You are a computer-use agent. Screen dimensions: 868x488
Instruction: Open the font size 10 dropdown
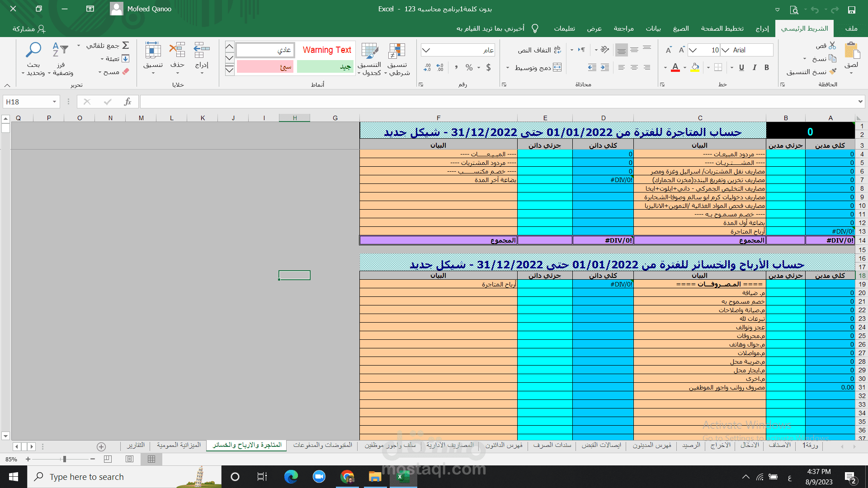(693, 50)
